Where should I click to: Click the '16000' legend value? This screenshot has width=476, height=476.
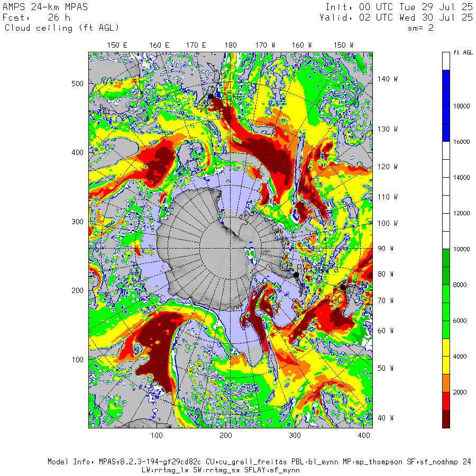click(x=461, y=142)
